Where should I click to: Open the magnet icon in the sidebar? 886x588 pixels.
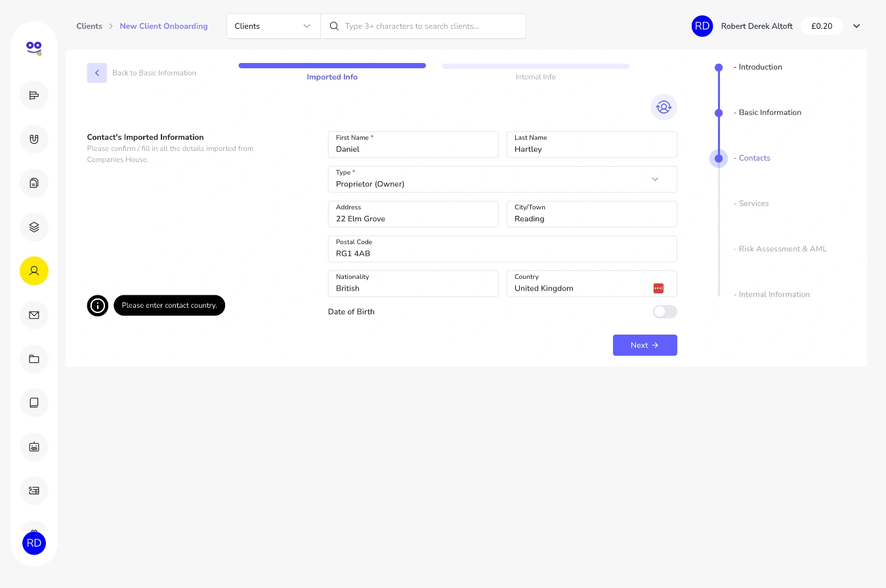tap(34, 139)
